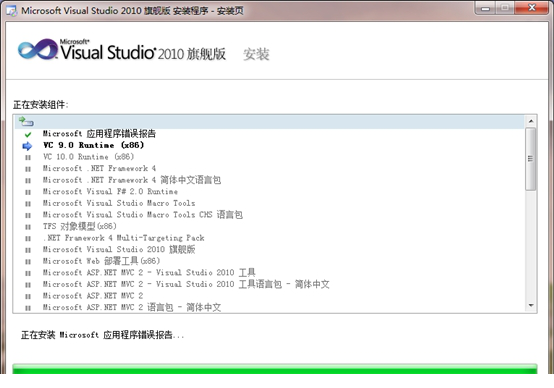
Task: Click the pending icon beside Multi-Targeting Pack
Action: coord(28,239)
